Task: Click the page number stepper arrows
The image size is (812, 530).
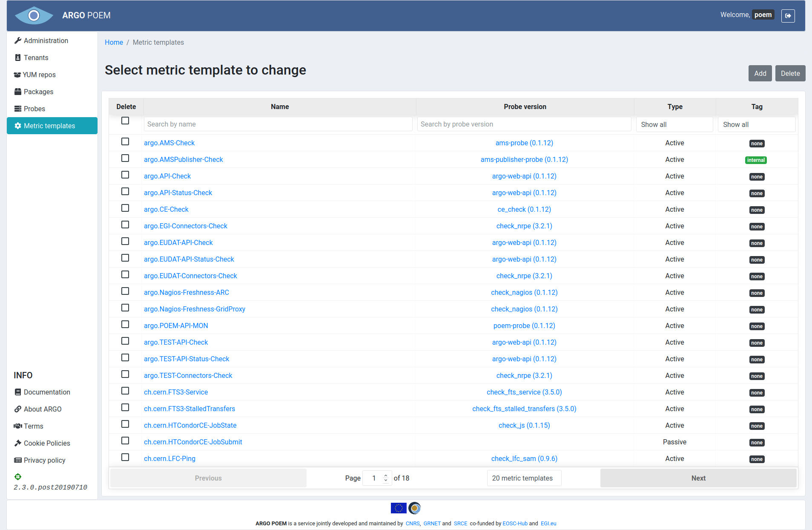Action: (386, 478)
